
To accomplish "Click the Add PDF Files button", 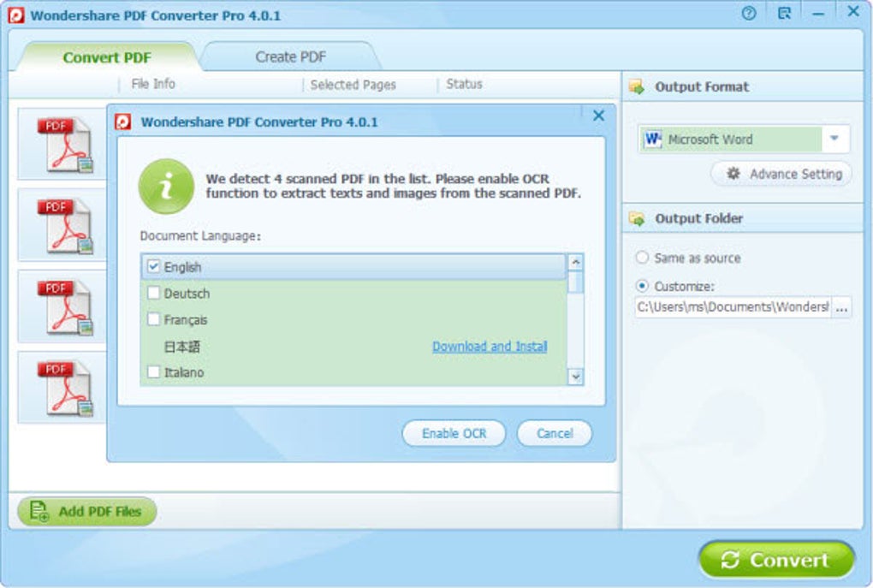I will point(86,511).
